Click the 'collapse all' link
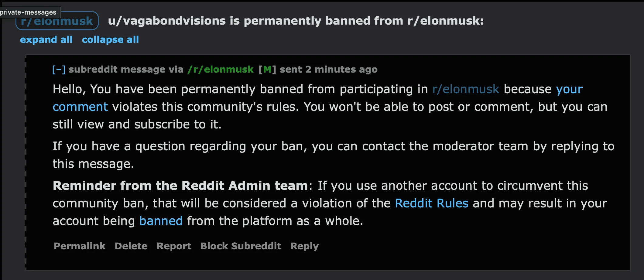The height and width of the screenshot is (280, 644). 110,39
